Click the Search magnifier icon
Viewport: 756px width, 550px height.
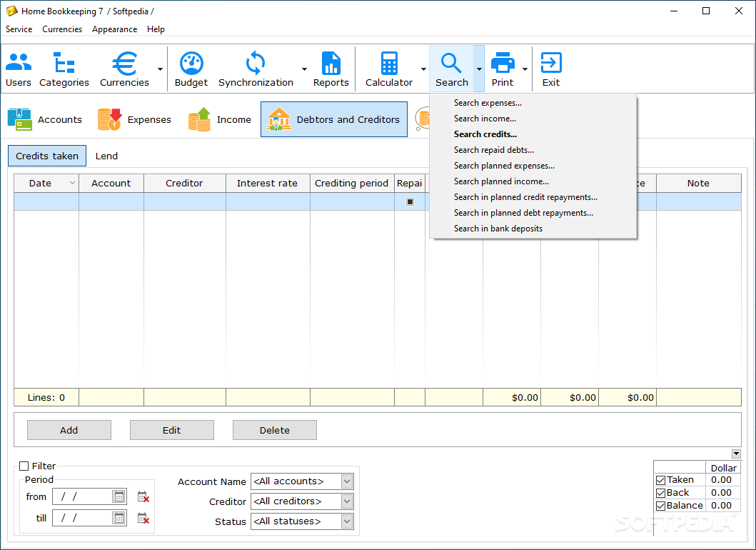452,69
